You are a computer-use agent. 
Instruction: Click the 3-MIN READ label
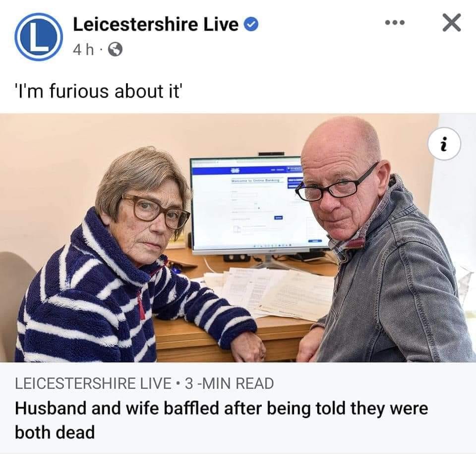point(230,383)
